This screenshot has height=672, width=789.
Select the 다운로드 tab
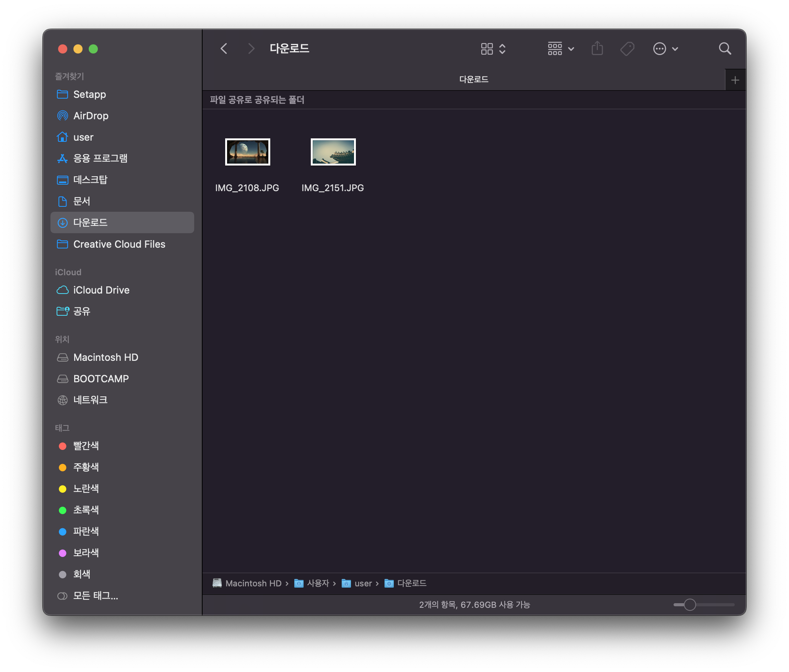[473, 80]
